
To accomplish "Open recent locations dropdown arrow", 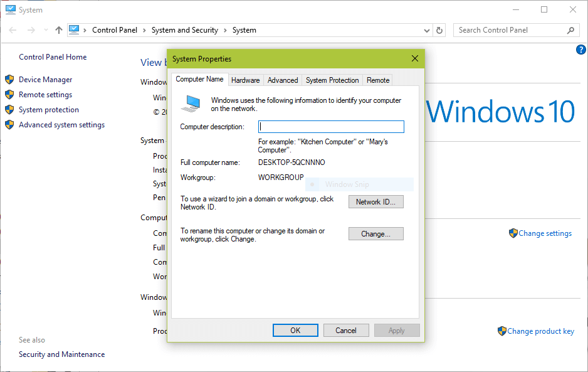I will pyautogui.click(x=46, y=30).
